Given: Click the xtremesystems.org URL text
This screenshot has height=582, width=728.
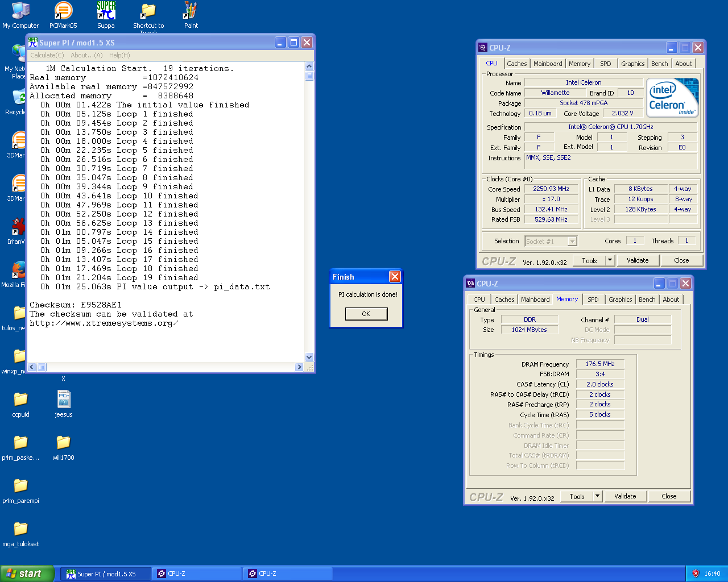Looking at the screenshot, I should click(104, 323).
